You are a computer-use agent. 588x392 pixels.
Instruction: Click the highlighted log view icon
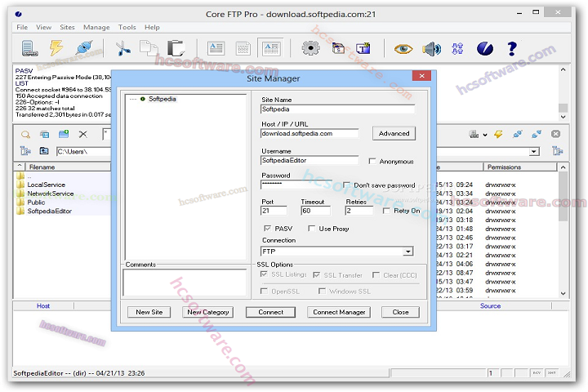tap(271, 48)
